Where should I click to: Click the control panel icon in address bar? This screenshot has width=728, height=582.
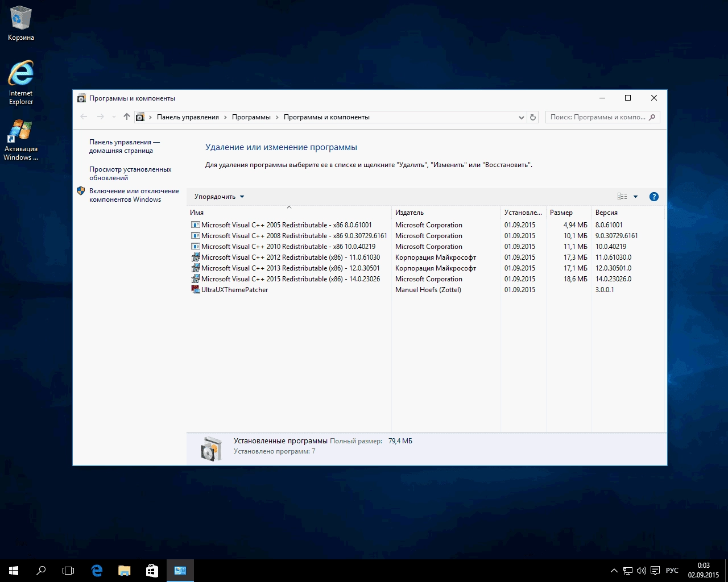(x=140, y=117)
